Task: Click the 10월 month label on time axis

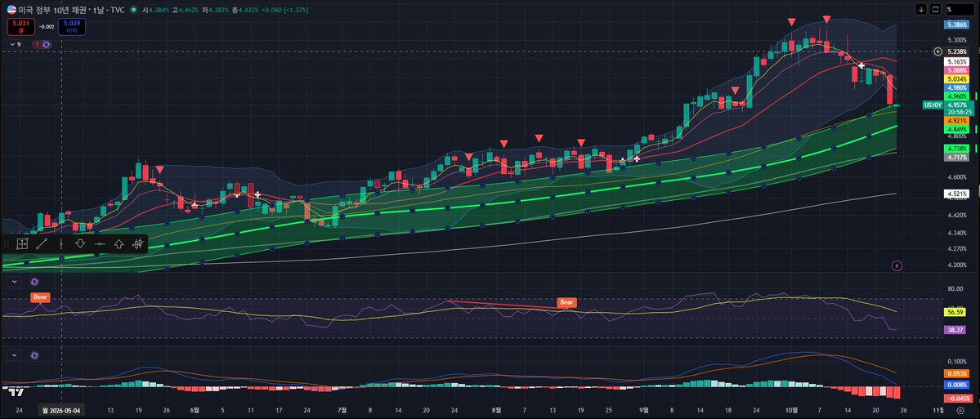Action: point(790,410)
